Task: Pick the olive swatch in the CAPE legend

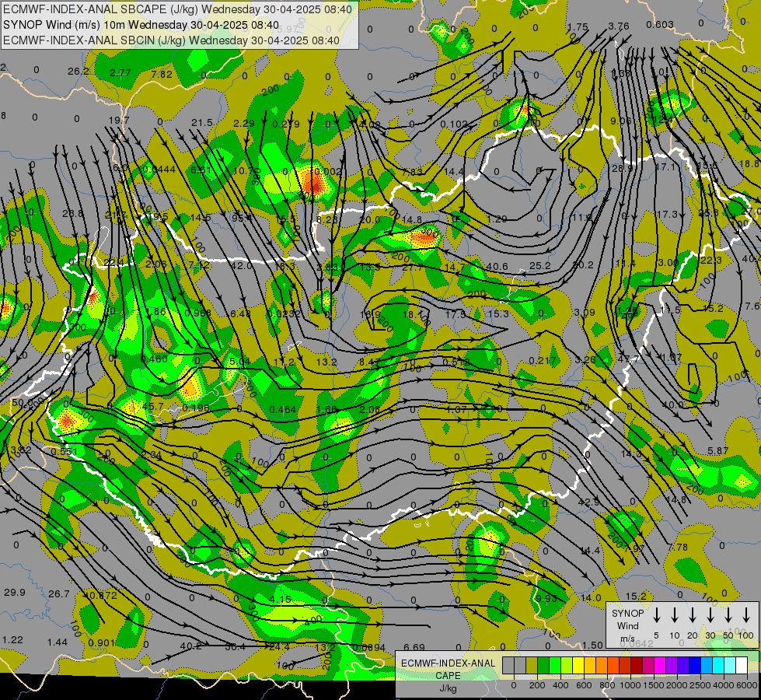Action: point(532,665)
